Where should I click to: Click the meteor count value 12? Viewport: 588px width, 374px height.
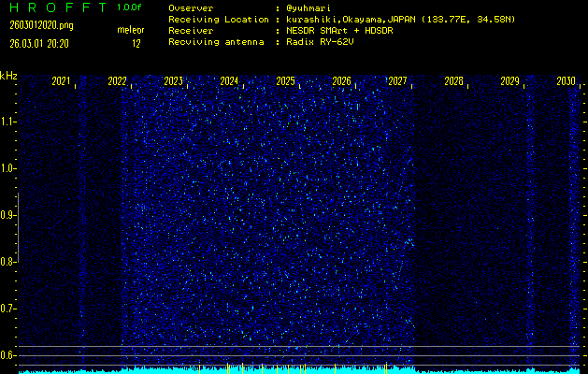tap(136, 44)
